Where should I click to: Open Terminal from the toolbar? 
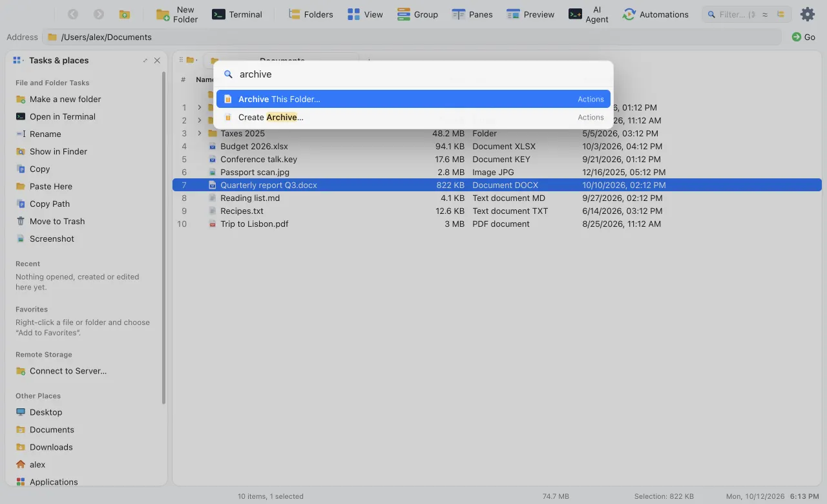[x=237, y=14]
